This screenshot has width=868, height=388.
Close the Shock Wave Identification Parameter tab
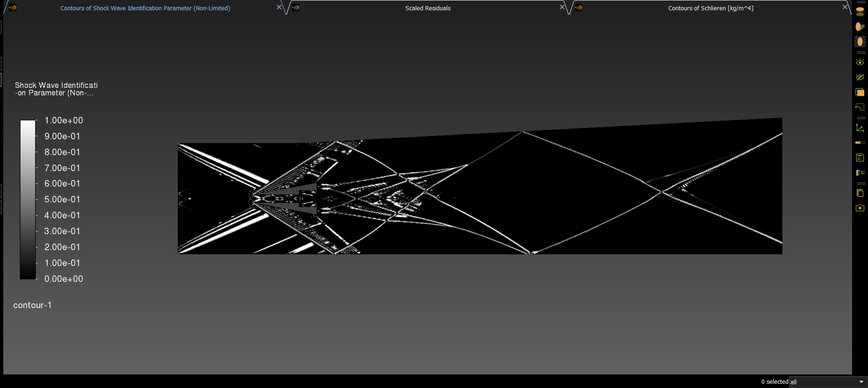click(x=279, y=7)
